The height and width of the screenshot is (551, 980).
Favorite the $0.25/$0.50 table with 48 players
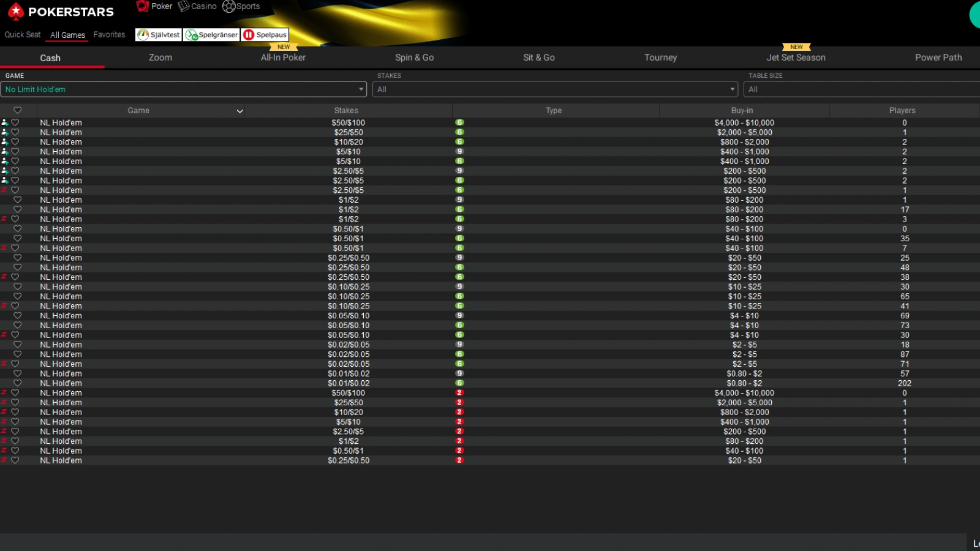[18, 268]
